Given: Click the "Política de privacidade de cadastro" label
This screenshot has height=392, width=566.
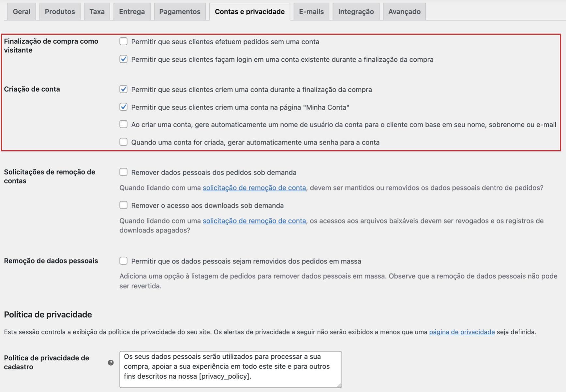Looking at the screenshot, I should (x=47, y=362).
